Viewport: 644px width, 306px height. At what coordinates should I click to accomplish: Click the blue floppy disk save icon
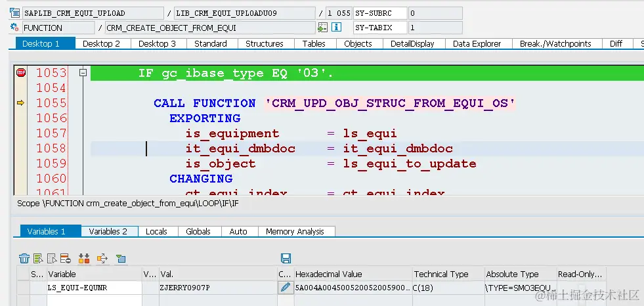pyautogui.click(x=286, y=258)
